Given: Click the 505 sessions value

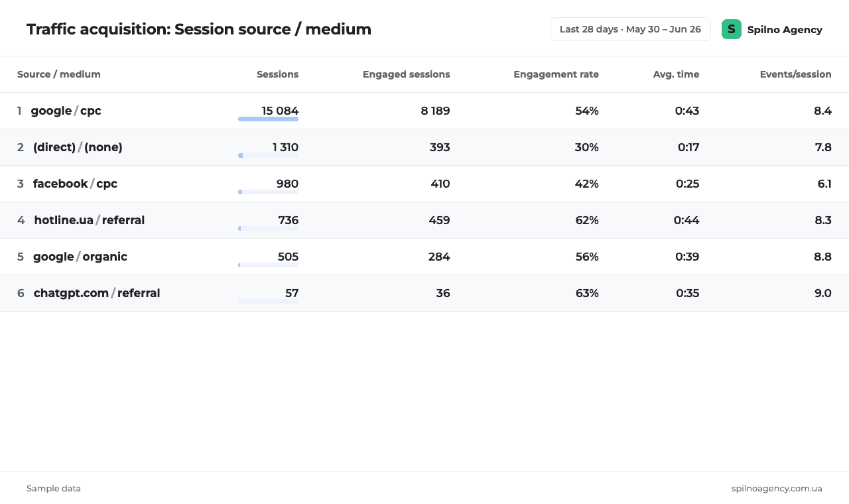Looking at the screenshot, I should 288,257.
